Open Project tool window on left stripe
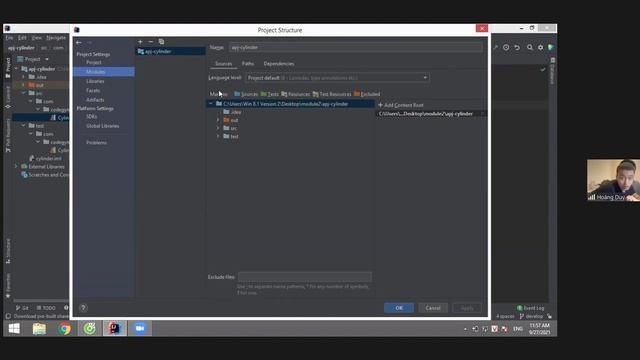The height and width of the screenshot is (360, 640). (8, 67)
